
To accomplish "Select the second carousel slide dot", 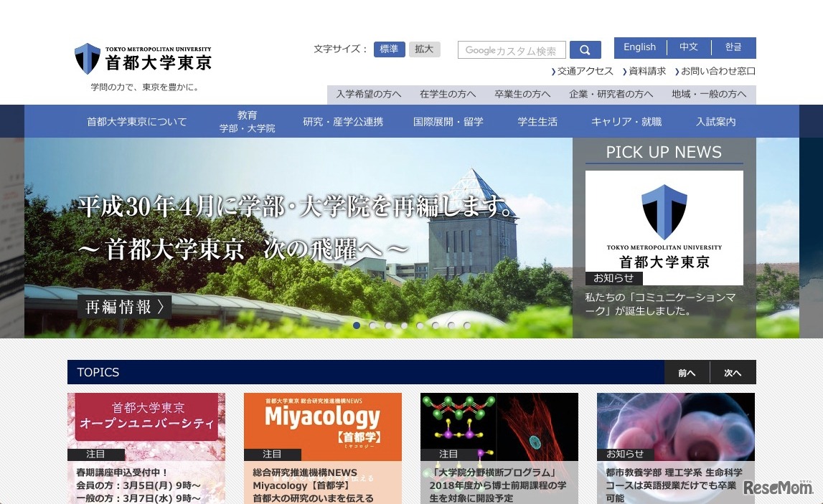I will (372, 325).
